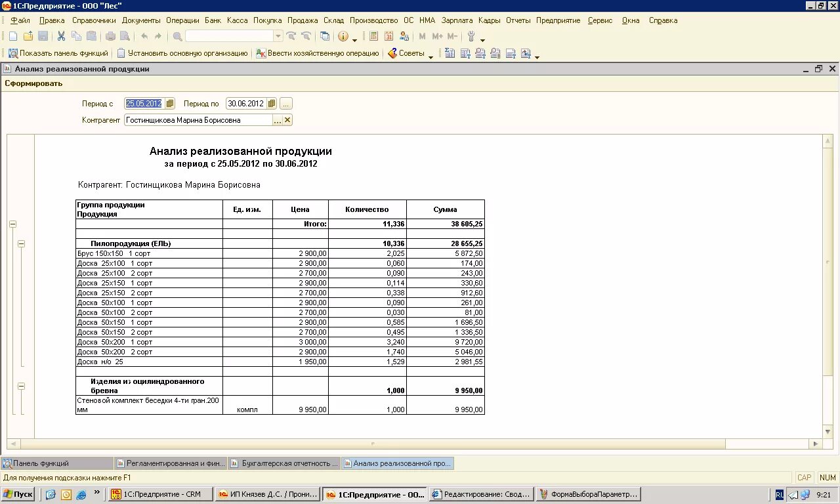
Task: Expand the help icon dropdown arrow
Action: 355,39
